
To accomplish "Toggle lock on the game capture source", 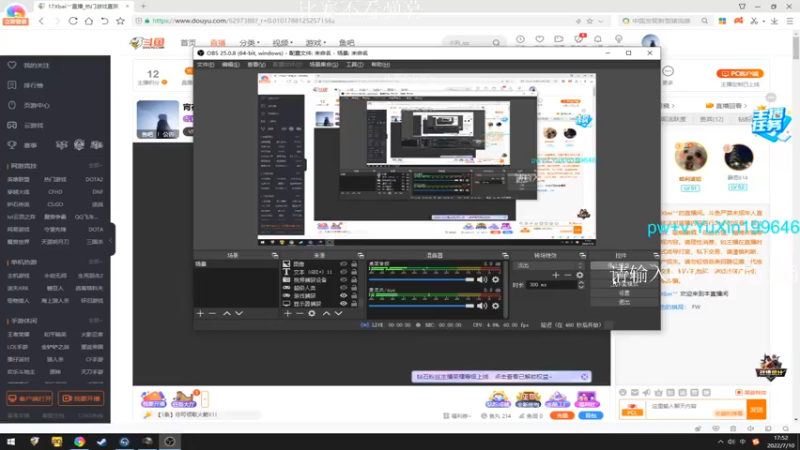I will 354,295.
